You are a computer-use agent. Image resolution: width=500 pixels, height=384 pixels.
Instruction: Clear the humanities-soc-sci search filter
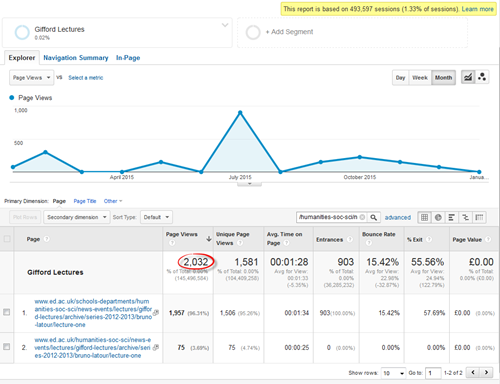[362, 217]
